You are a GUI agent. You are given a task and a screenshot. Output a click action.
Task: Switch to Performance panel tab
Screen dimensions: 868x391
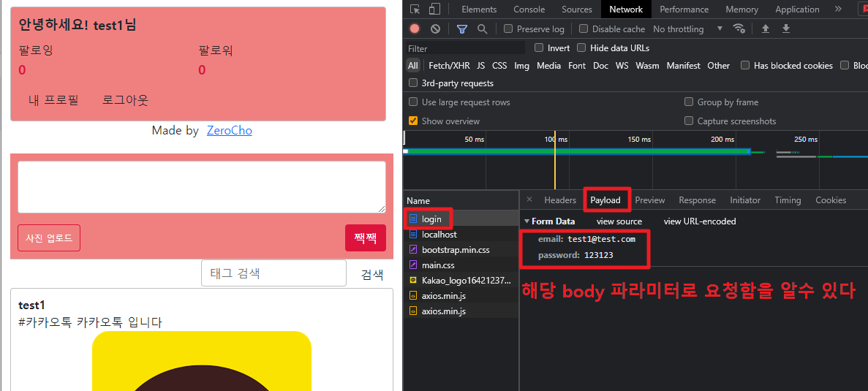(684, 10)
